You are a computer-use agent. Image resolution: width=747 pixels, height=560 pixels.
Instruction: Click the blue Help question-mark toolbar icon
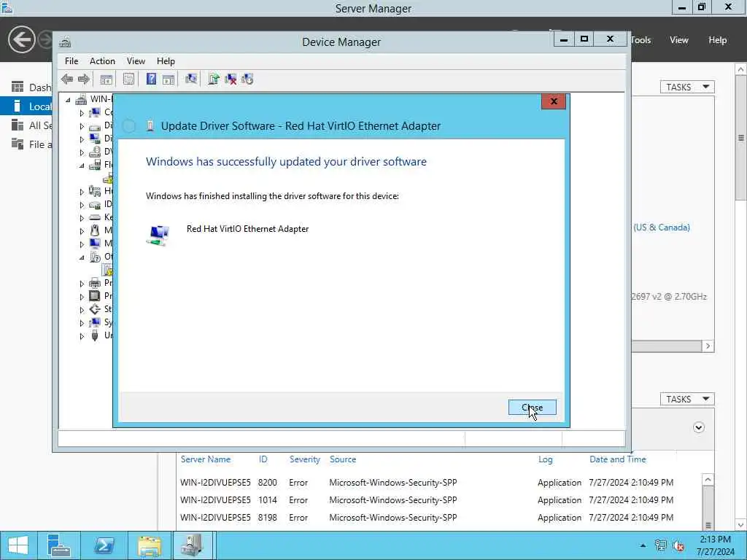151,79
